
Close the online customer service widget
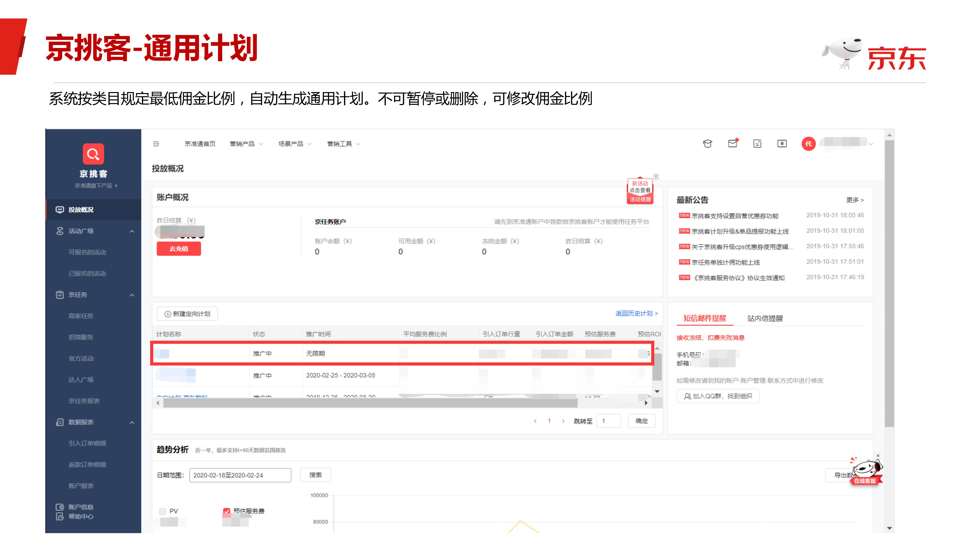click(x=878, y=455)
